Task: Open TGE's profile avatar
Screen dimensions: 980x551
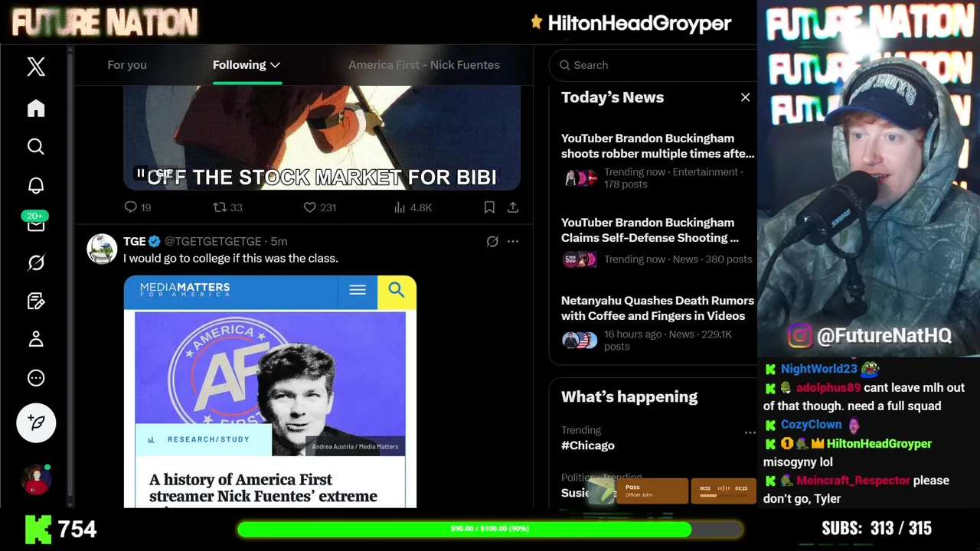Action: 102,249
